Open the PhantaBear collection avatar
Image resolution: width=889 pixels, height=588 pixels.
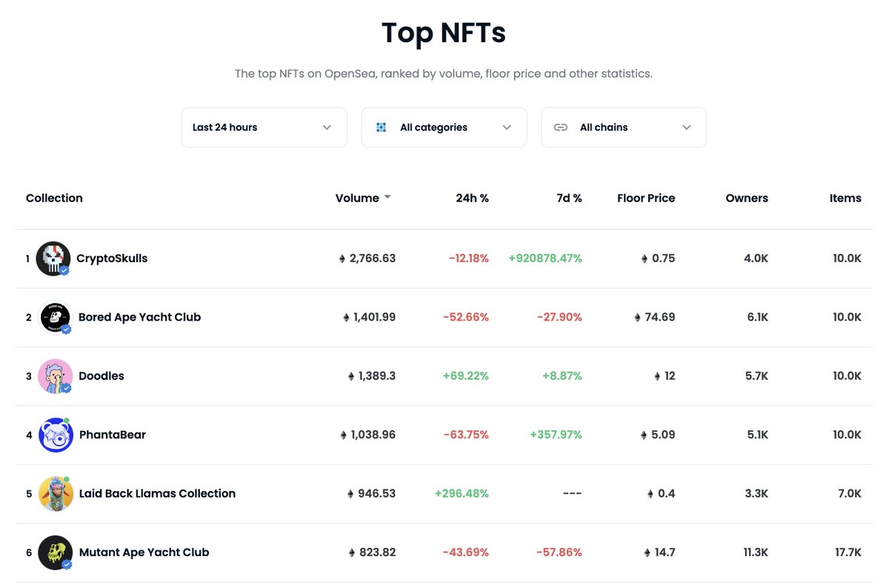point(55,435)
